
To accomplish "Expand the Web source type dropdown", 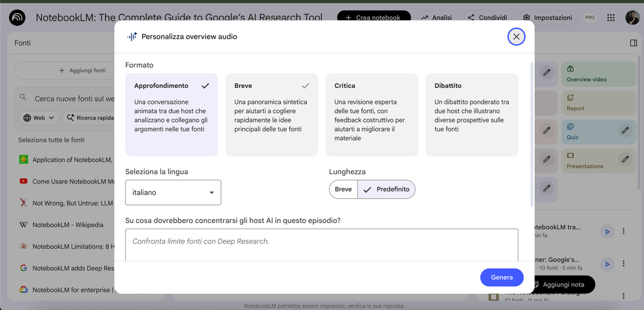I will [x=39, y=118].
